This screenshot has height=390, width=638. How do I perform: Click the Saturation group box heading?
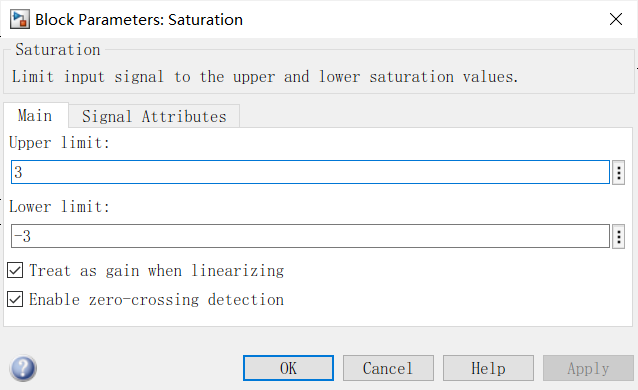(x=58, y=50)
